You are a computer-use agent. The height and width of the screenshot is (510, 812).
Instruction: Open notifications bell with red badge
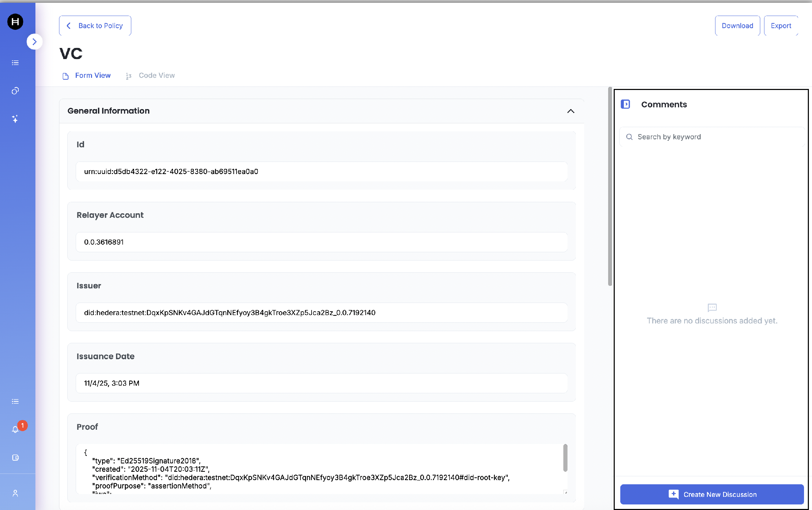click(16, 429)
